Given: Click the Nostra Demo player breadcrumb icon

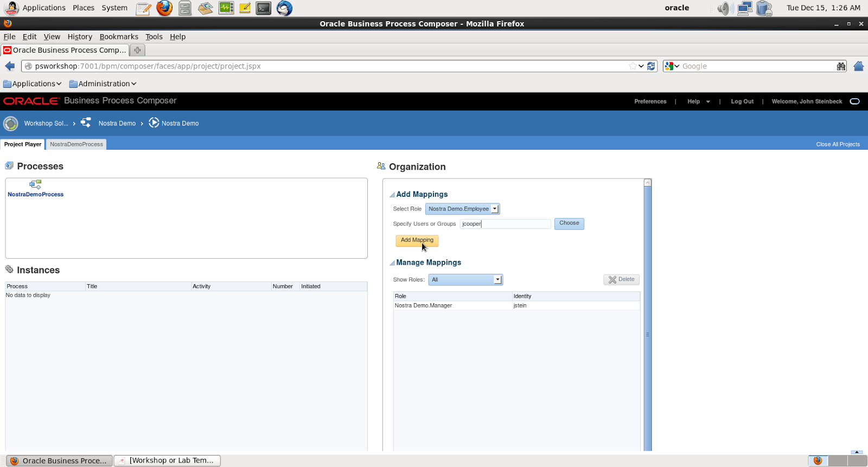Looking at the screenshot, I should (x=154, y=123).
